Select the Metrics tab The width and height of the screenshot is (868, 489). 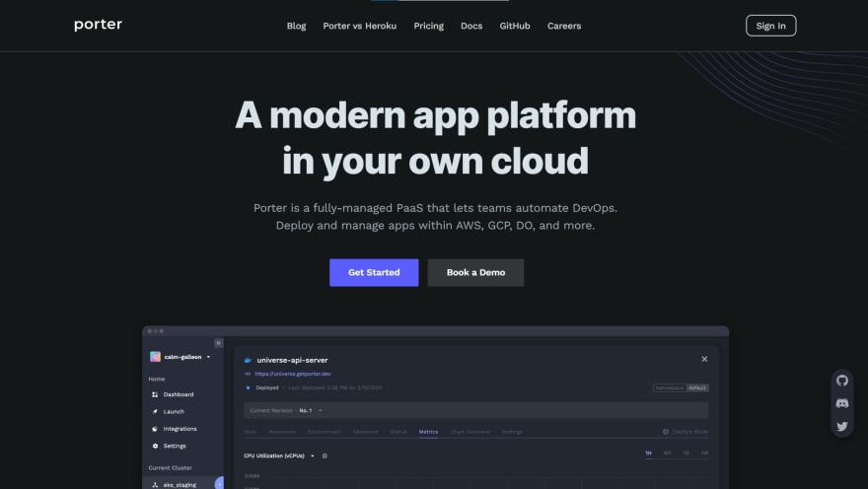pyautogui.click(x=428, y=432)
